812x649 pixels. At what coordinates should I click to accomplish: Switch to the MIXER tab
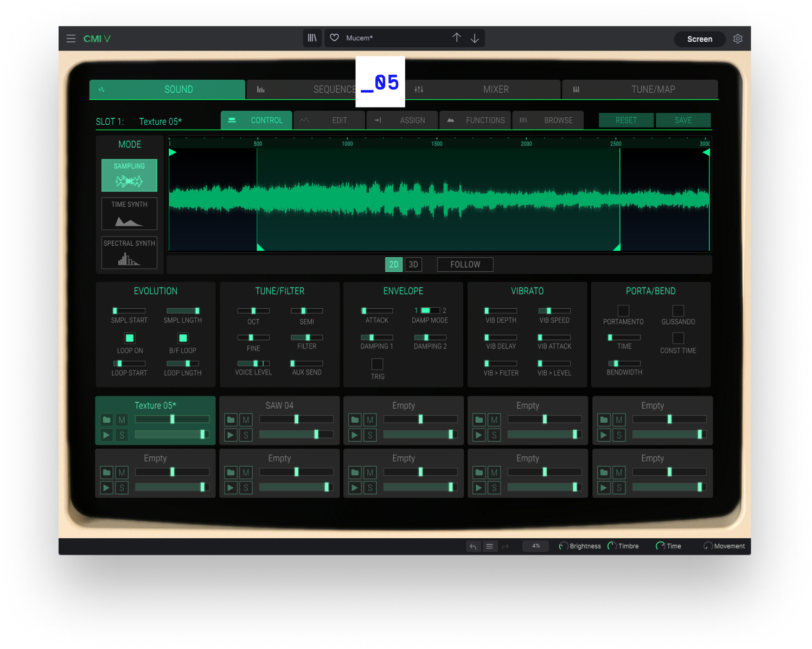point(496,90)
